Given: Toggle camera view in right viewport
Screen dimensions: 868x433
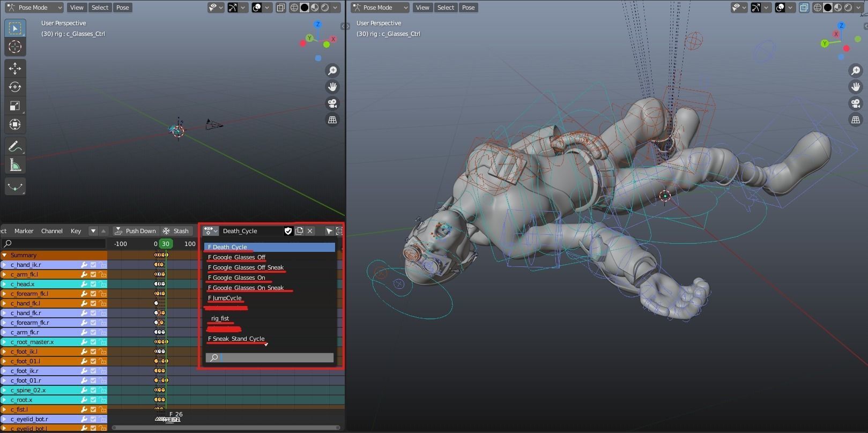Looking at the screenshot, I should pyautogui.click(x=856, y=103).
